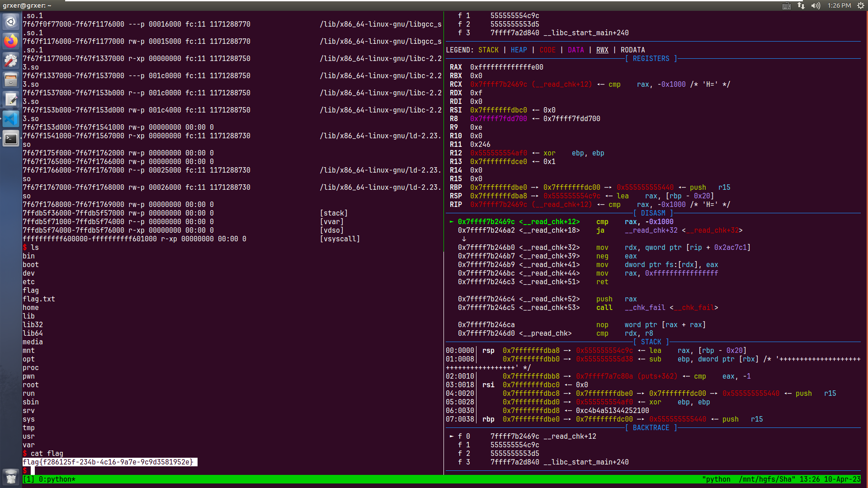This screenshot has width=868, height=488.
Task: Click the tmux session indicator [1]
Action: [28, 479]
